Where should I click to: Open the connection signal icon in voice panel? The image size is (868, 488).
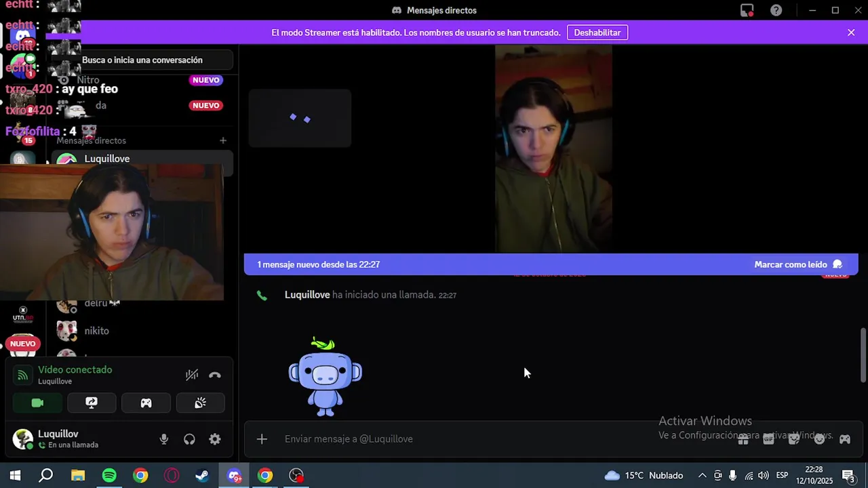coord(22,375)
